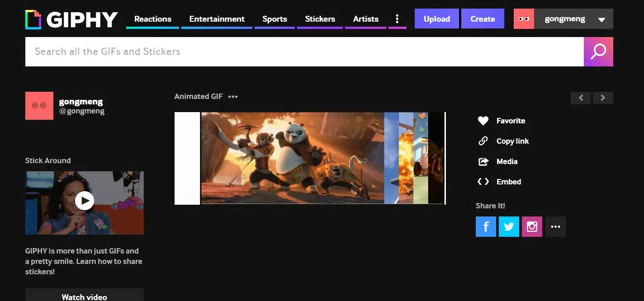Image resolution: width=644 pixels, height=301 pixels.
Task: Click the GIPHY logo
Action: pos(71,19)
